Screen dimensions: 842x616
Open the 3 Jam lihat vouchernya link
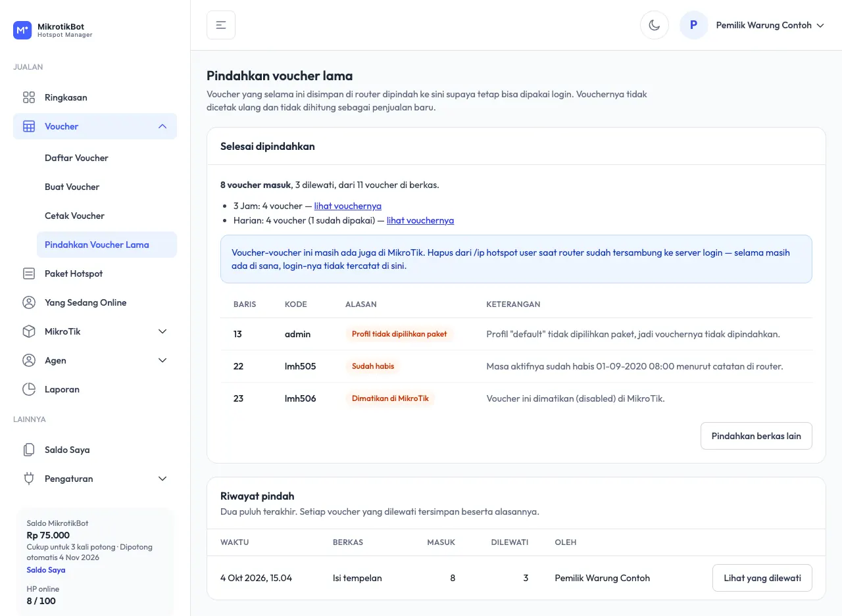pos(347,206)
